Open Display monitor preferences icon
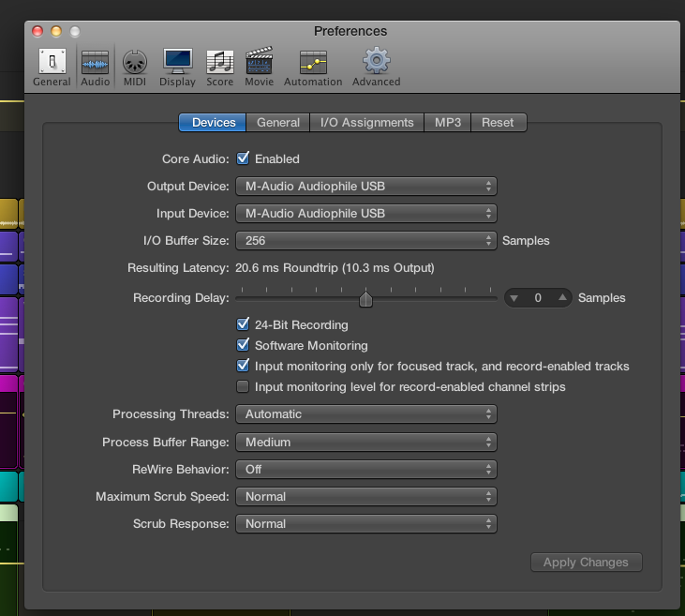This screenshot has height=616, width=685. click(x=177, y=61)
